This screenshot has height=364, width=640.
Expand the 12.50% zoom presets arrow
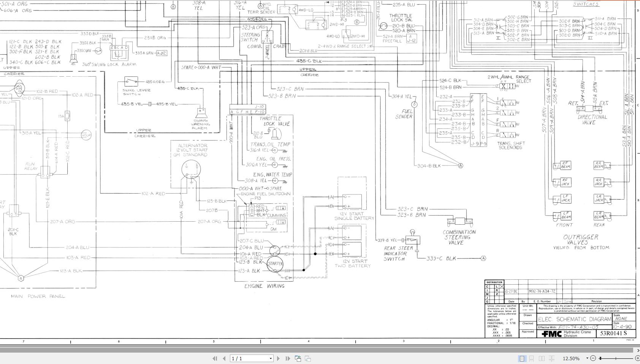[x=587, y=358]
